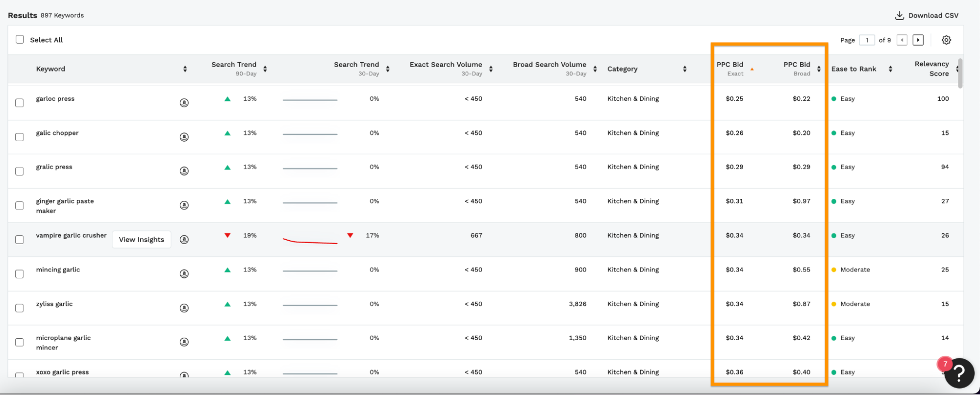Go to next results page arrow

click(918, 40)
